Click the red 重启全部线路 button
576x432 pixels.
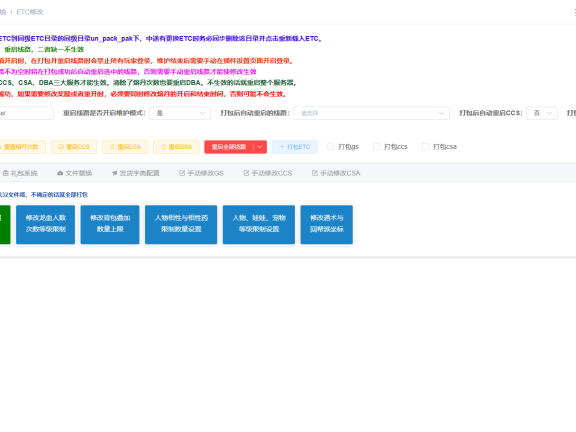[x=229, y=147]
